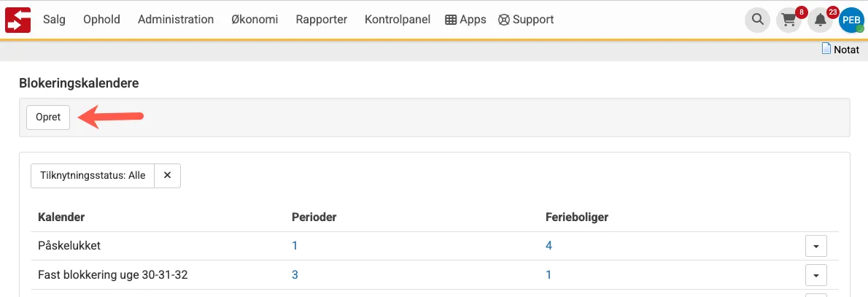Open the Økonomi menu
868x297 pixels.
point(255,20)
